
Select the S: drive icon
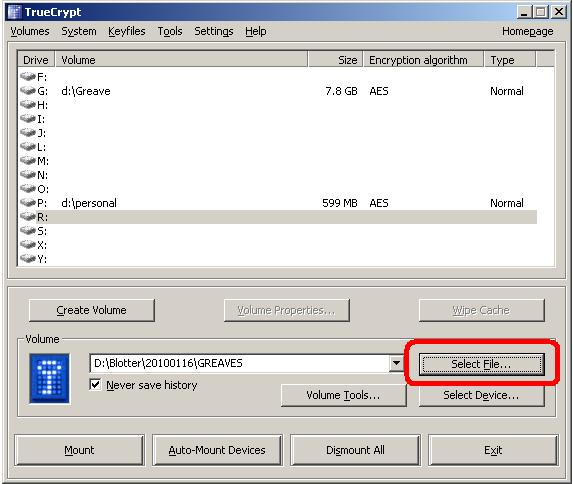[x=28, y=231]
